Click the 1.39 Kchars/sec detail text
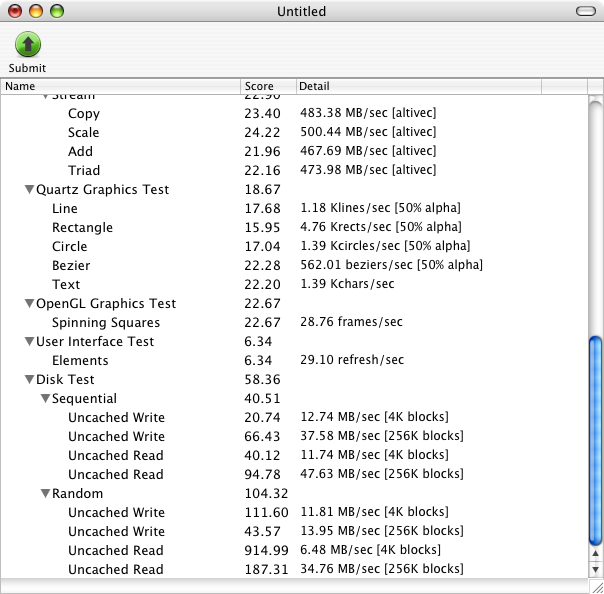This screenshot has height=594, width=604. pos(347,284)
